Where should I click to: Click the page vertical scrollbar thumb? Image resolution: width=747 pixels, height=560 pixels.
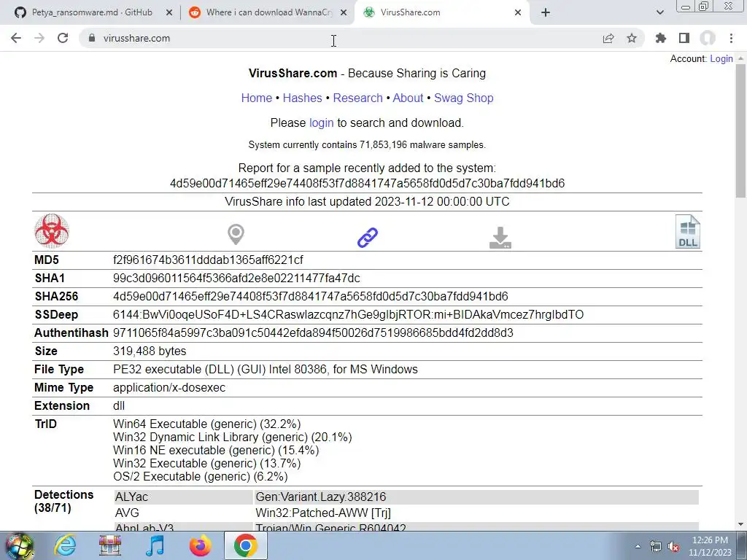coord(740,131)
